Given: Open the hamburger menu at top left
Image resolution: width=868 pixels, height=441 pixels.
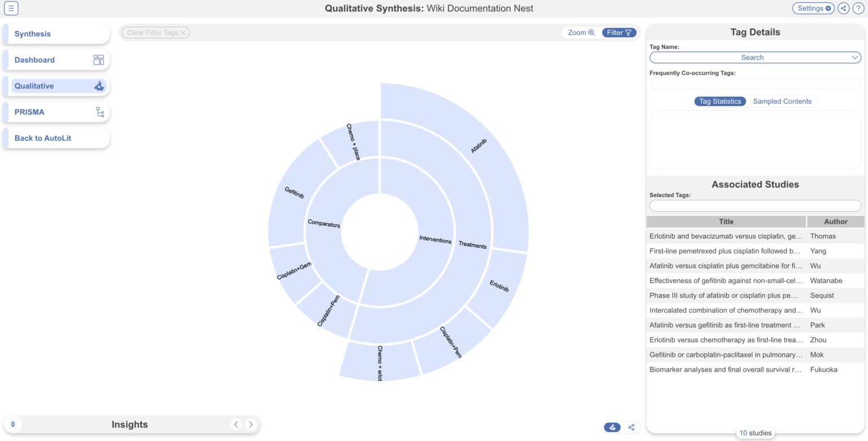Looking at the screenshot, I should click(x=11, y=8).
